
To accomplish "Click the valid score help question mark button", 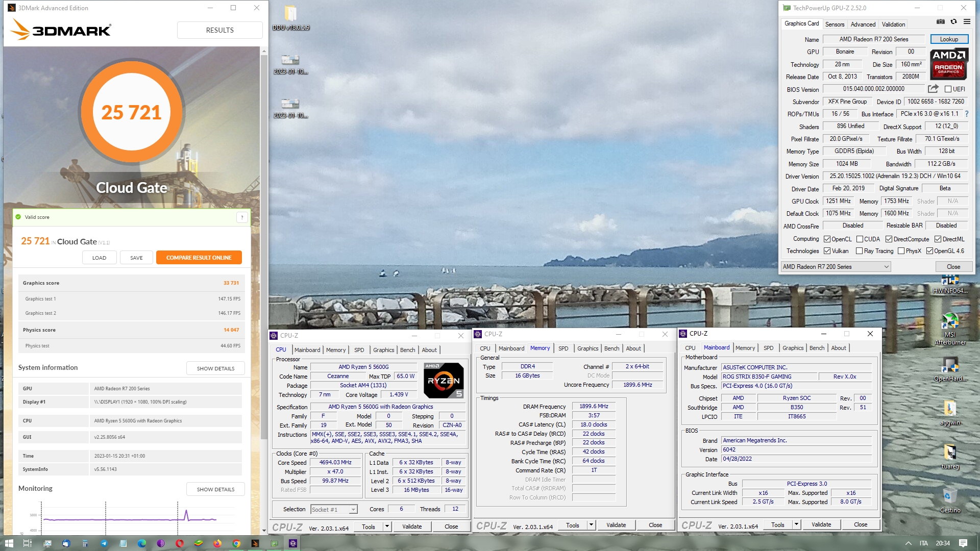I will [242, 217].
